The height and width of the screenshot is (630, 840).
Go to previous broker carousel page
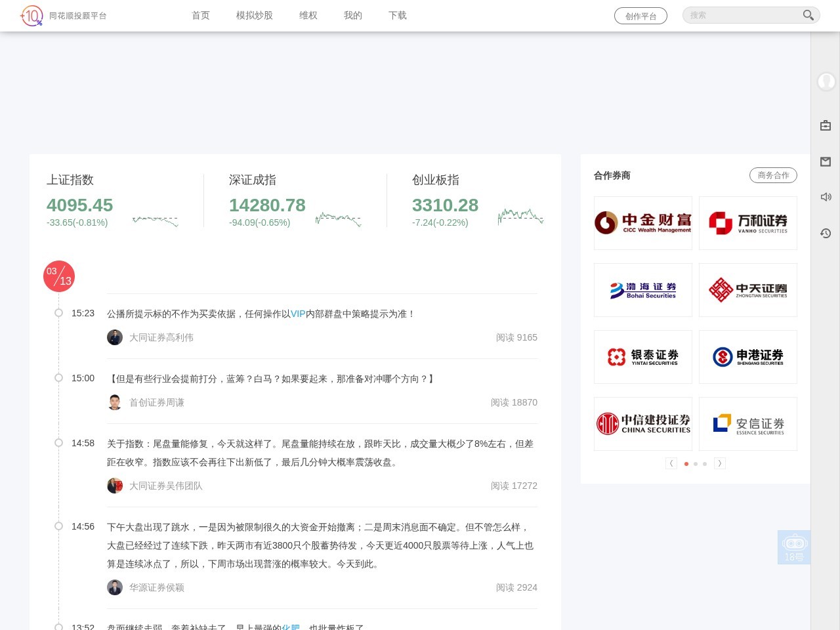tap(671, 463)
